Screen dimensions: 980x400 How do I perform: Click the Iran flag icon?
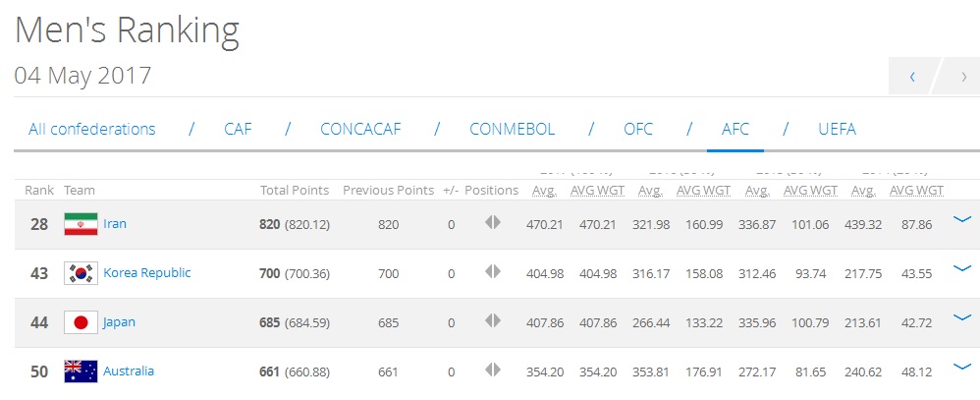click(x=81, y=224)
